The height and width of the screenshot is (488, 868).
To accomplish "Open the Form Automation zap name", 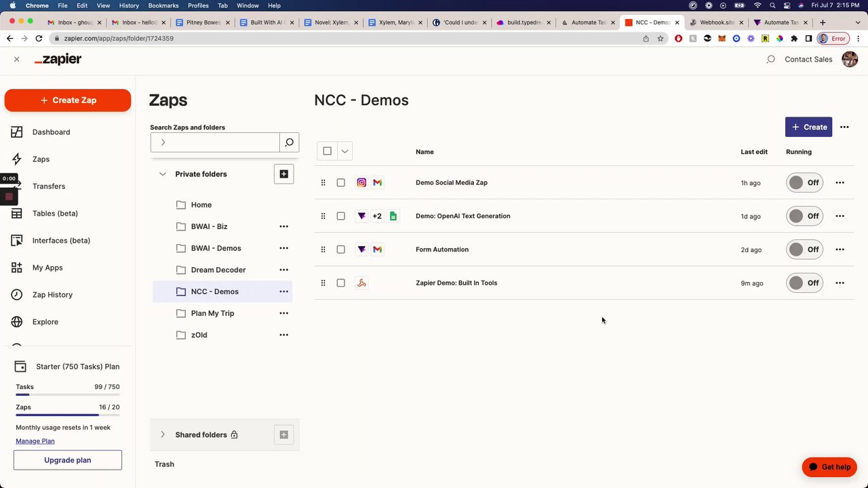I will pos(442,249).
